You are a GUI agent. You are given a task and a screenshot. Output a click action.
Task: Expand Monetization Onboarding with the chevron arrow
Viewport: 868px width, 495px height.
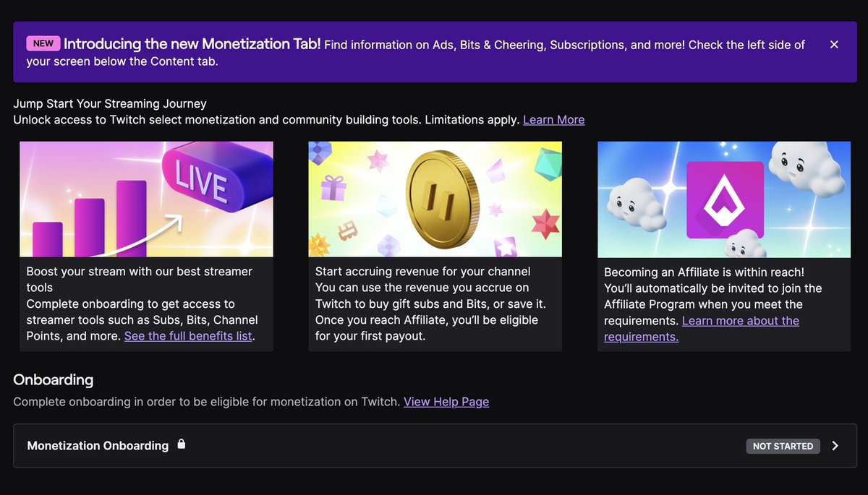point(835,446)
